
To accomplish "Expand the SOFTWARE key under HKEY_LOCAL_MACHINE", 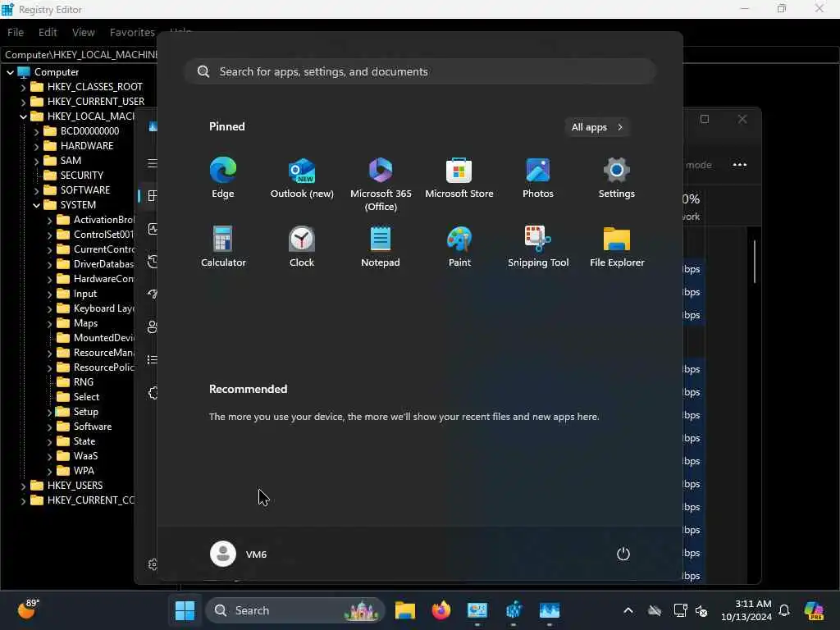I will click(x=36, y=190).
